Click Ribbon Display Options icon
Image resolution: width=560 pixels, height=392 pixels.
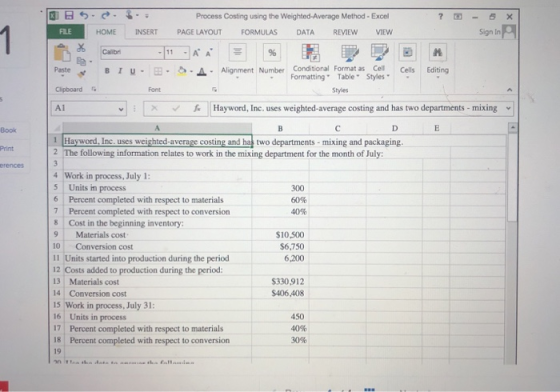pyautogui.click(x=458, y=16)
